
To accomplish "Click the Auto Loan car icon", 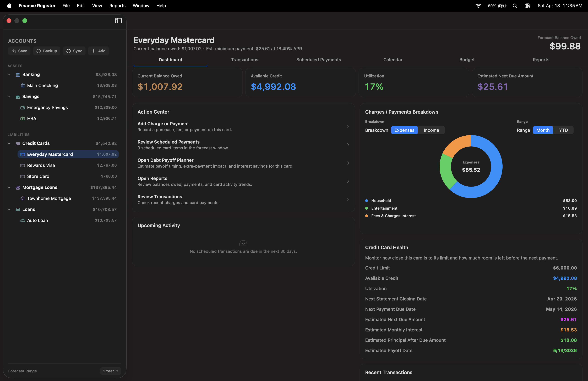I will 23,220.
